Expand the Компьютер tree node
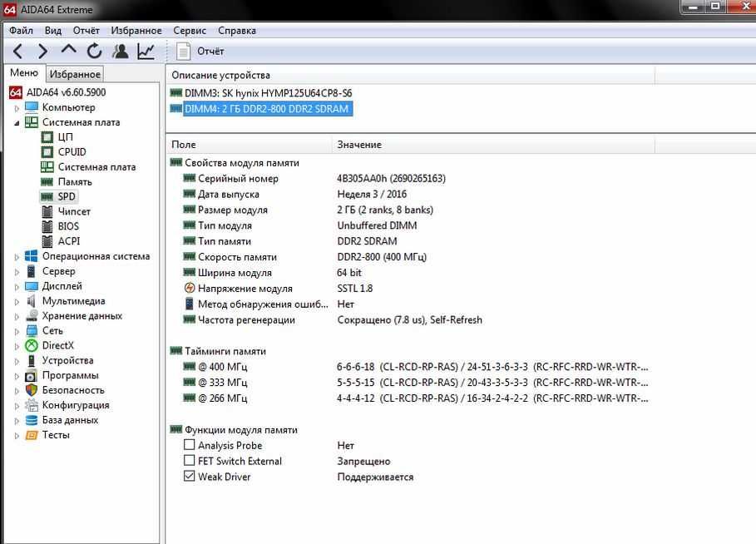The width and height of the screenshot is (756, 544). point(17,108)
